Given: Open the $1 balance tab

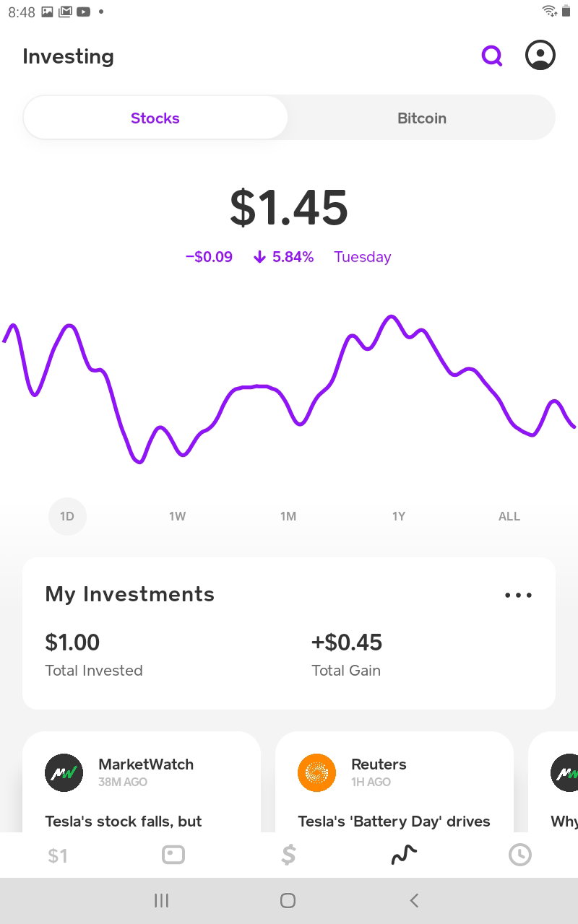Looking at the screenshot, I should (58, 855).
